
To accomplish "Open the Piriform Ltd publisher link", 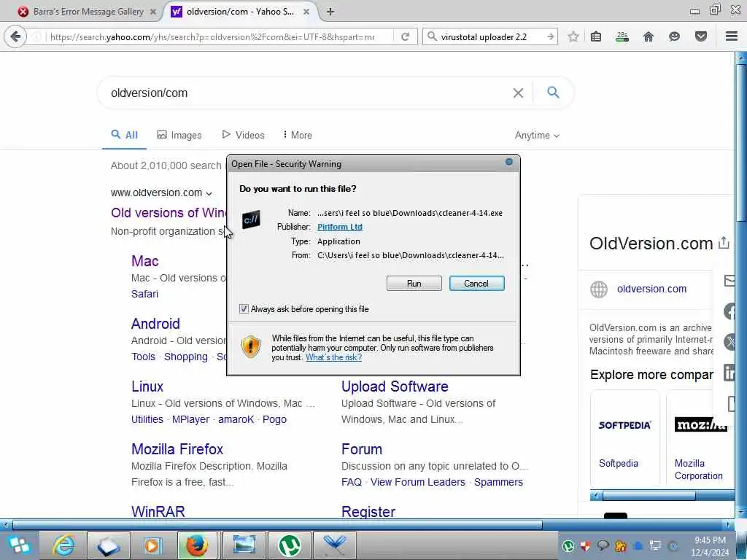I will (x=340, y=227).
